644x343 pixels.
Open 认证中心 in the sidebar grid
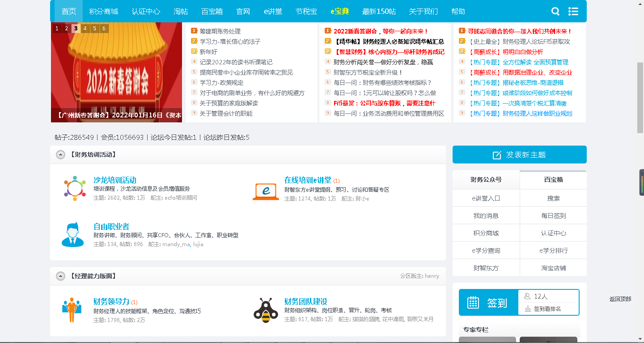(x=553, y=233)
